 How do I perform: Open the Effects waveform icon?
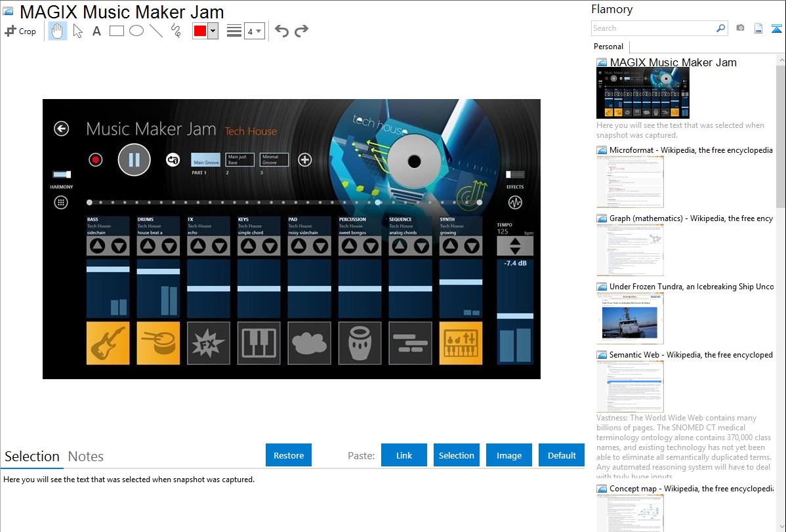tap(515, 203)
